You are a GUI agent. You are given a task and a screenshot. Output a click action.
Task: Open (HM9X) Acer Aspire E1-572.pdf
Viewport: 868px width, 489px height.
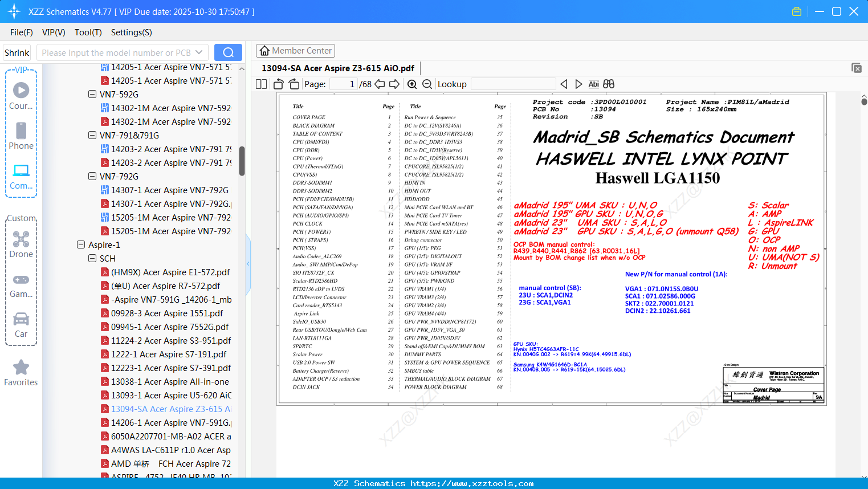[165, 272]
